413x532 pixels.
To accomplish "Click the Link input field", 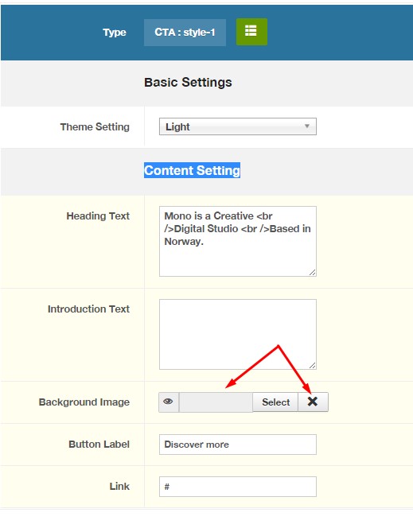I will tap(238, 487).
